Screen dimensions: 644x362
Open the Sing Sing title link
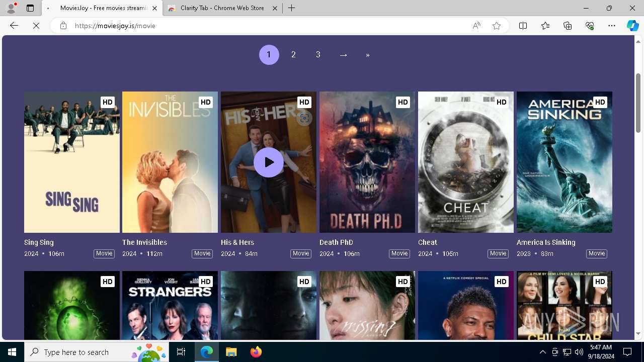tap(39, 242)
